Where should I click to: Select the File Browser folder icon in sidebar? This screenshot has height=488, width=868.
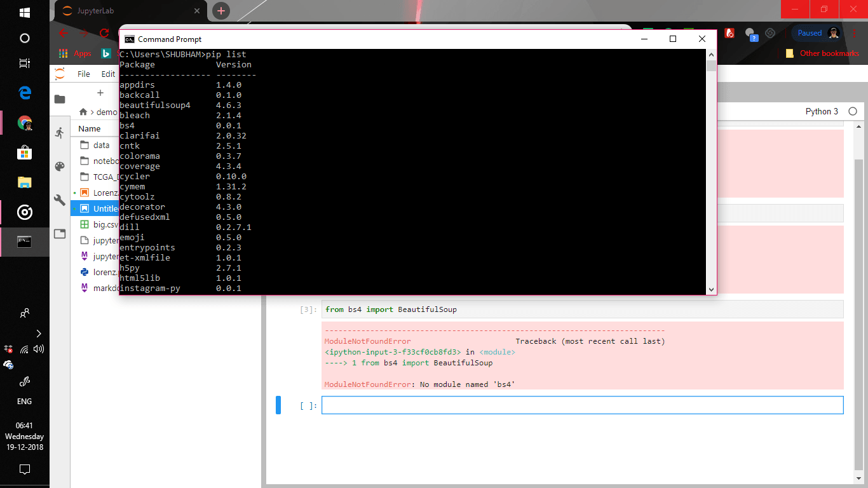point(60,99)
